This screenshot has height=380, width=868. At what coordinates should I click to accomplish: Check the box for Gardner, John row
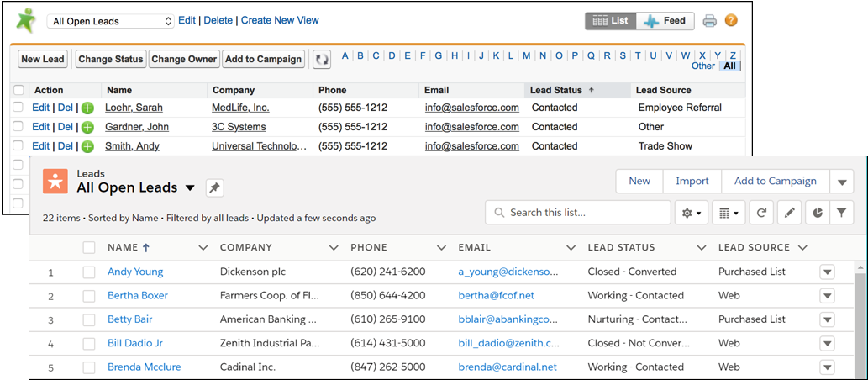pos(18,127)
